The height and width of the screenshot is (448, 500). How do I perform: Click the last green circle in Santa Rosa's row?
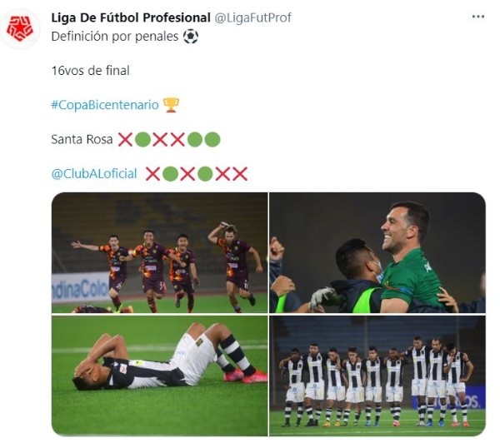coord(212,139)
